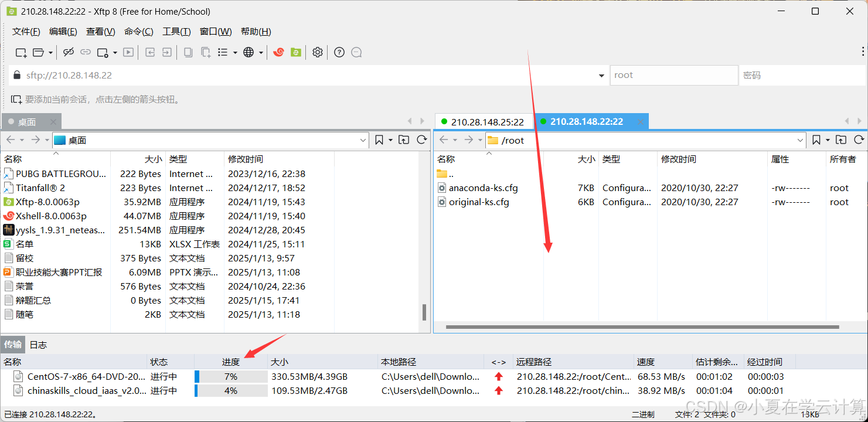Image resolution: width=868 pixels, height=422 pixels.
Task: Click the new-folder/paste toolbar icon
Action: pyautogui.click(x=206, y=52)
